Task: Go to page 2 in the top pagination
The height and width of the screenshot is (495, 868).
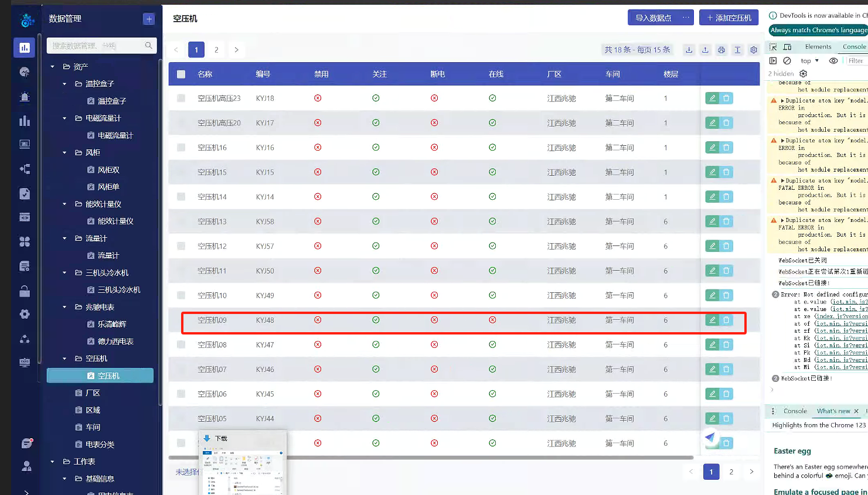Action: pyautogui.click(x=216, y=50)
